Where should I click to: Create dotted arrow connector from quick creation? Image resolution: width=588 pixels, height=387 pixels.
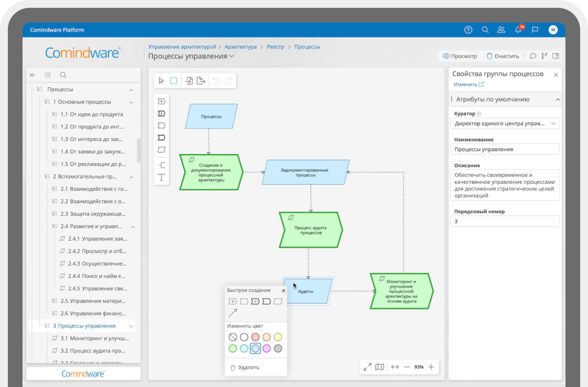click(x=233, y=313)
